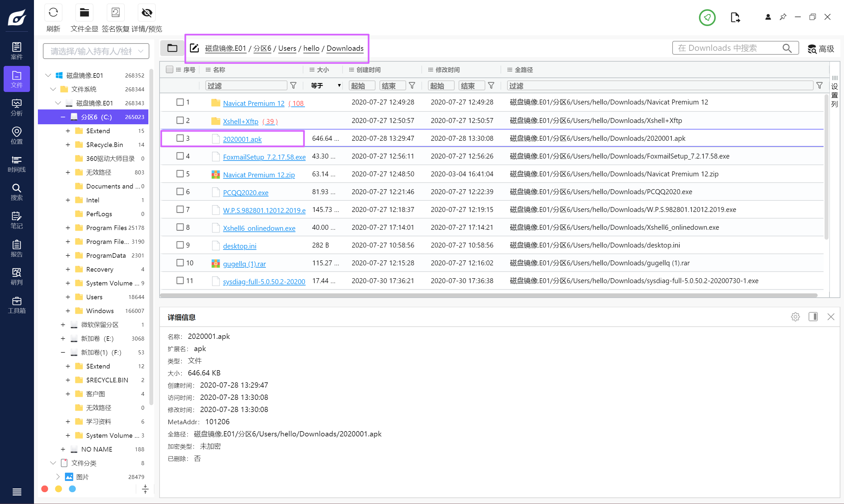844x504 pixels.
Task: Open the 持有人/检材 selection dropdown
Action: coord(96,51)
